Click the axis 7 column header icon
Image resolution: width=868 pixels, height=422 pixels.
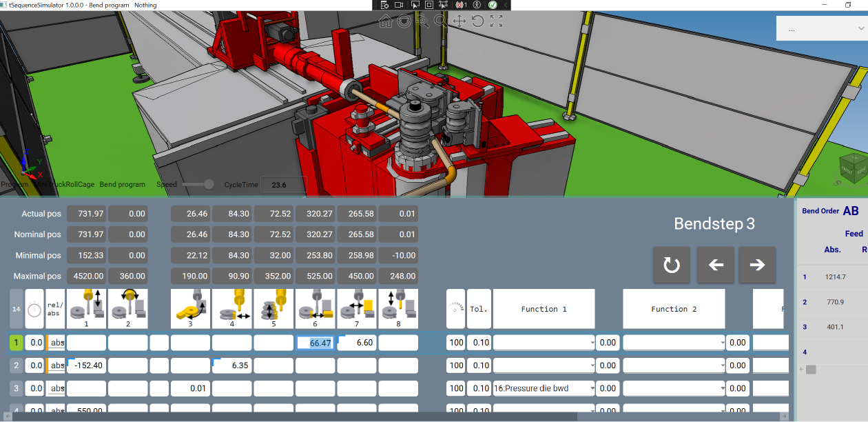pyautogui.click(x=357, y=308)
